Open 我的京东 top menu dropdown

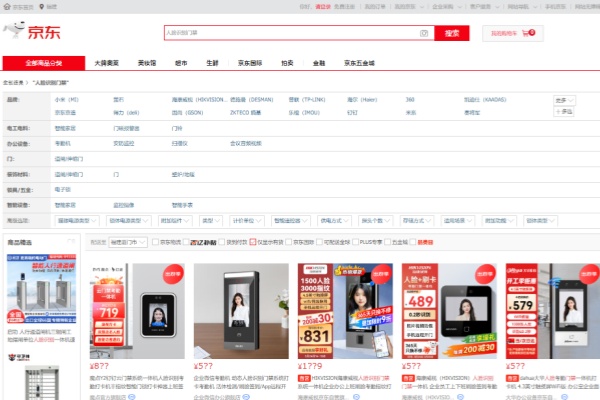point(409,7)
